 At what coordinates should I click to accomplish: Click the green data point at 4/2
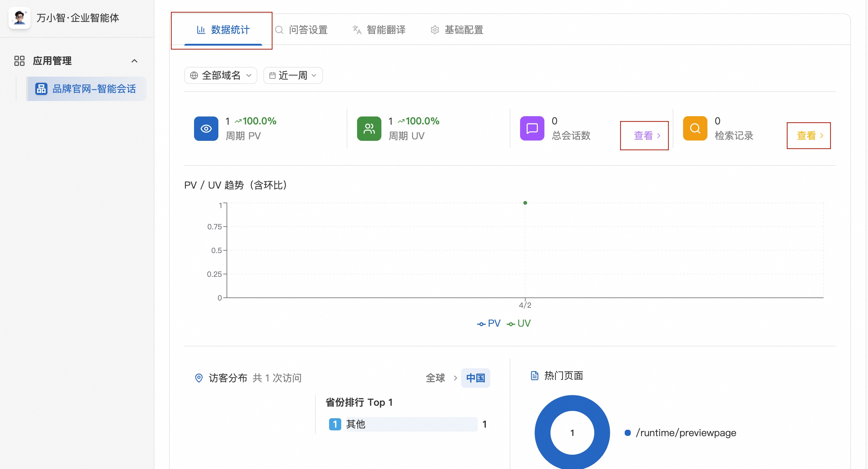[x=525, y=203]
